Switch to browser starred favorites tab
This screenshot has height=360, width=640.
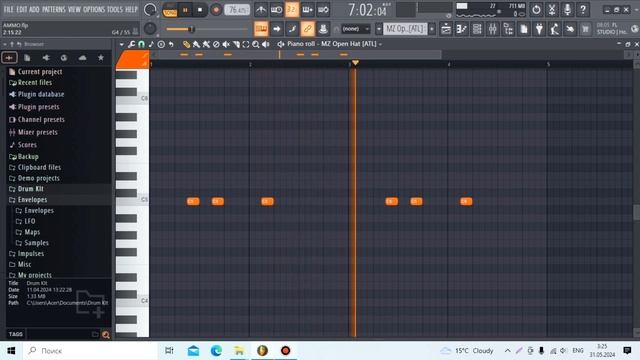point(100,58)
